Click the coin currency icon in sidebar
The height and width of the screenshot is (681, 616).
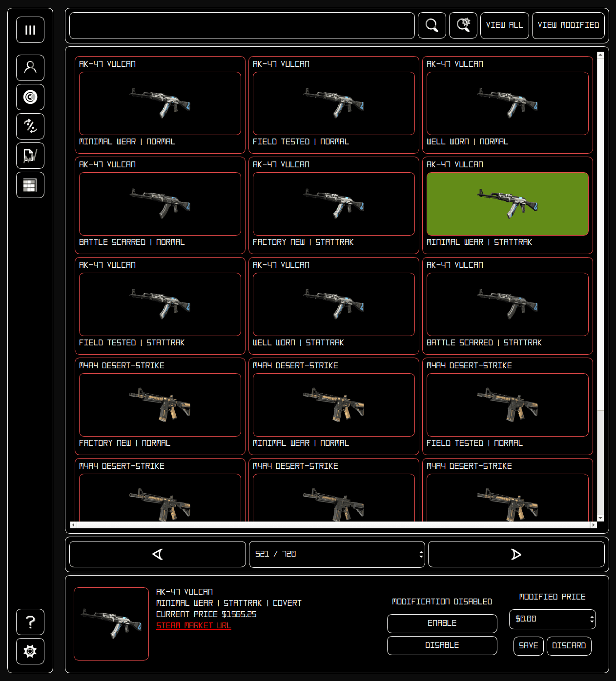(30, 97)
